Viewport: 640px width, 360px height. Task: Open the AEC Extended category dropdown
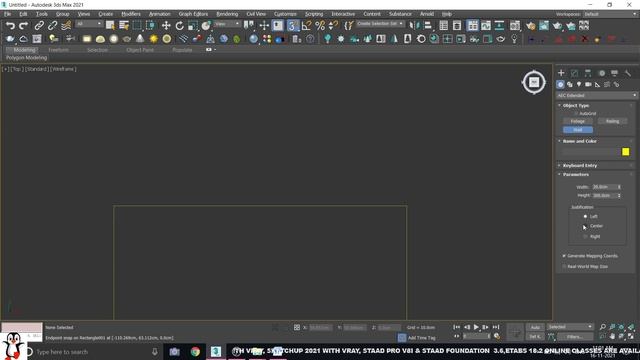pyautogui.click(x=596, y=96)
